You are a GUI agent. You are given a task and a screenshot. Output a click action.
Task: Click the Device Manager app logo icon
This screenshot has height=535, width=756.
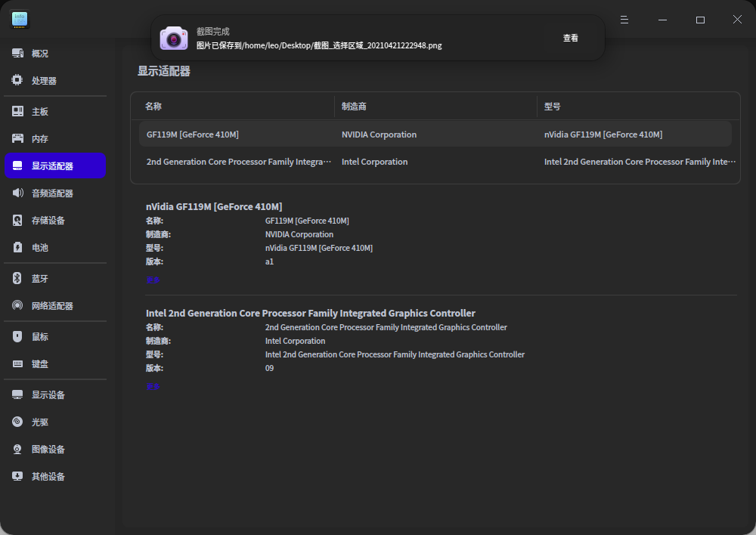pyautogui.click(x=20, y=20)
